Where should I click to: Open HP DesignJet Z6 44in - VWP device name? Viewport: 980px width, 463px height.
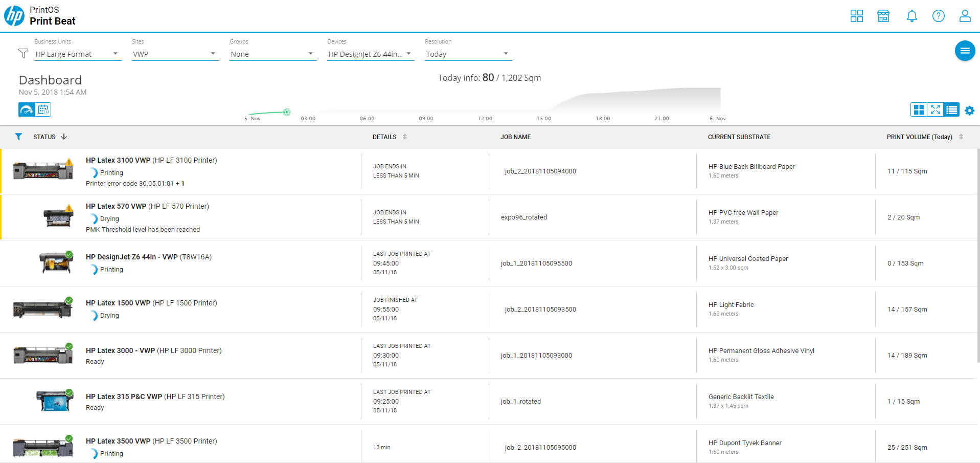(x=132, y=257)
